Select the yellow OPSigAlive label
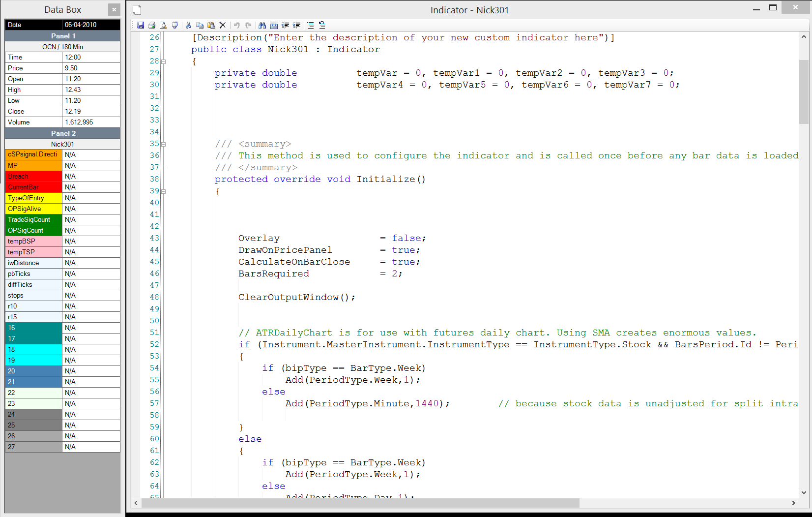The height and width of the screenshot is (517, 812). 33,209
